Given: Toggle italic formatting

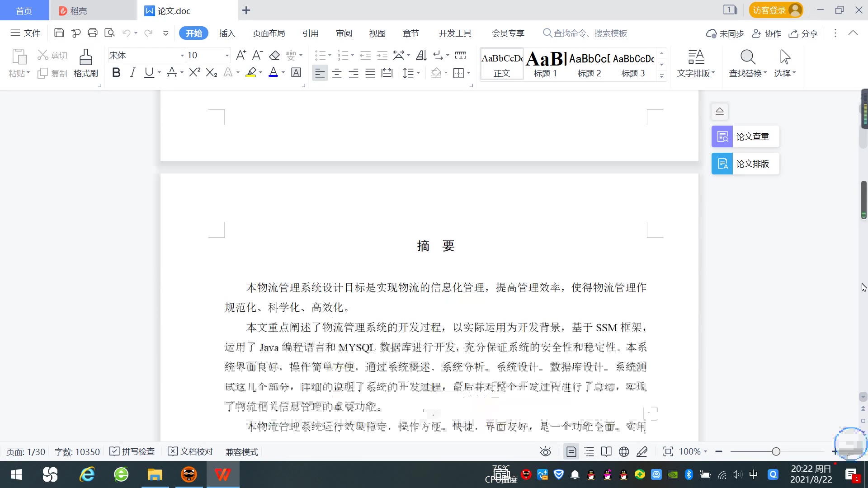Looking at the screenshot, I should [x=132, y=73].
